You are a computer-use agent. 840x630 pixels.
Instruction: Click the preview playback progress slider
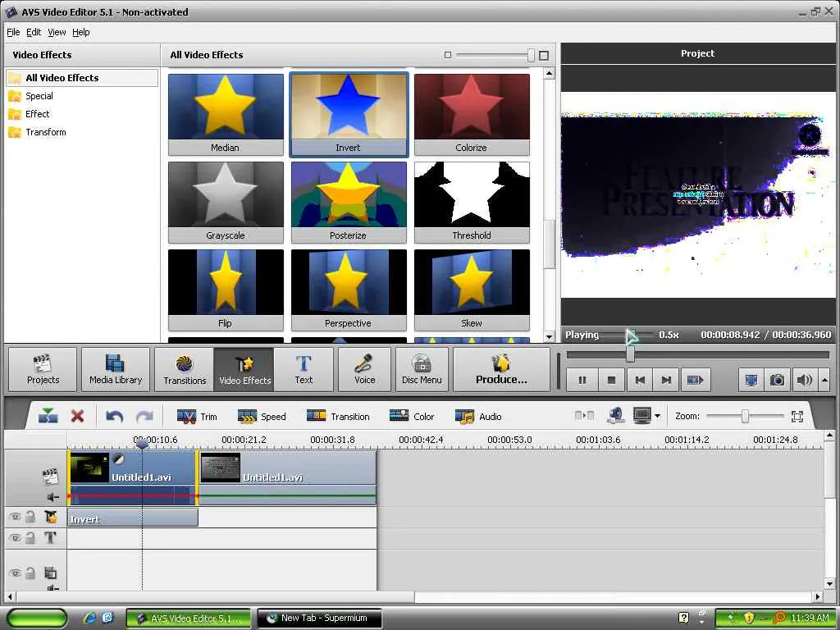697,354
